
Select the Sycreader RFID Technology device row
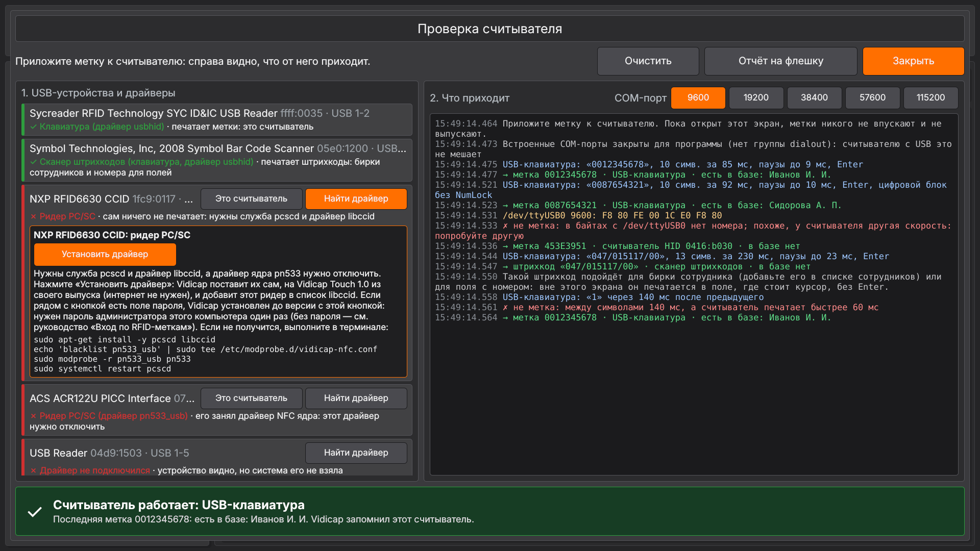pyautogui.click(x=217, y=120)
